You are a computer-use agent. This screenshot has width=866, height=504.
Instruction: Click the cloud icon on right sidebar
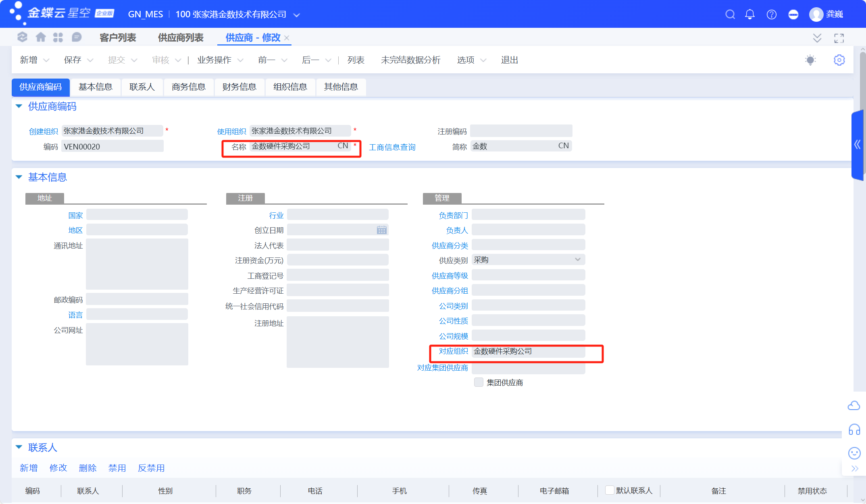[854, 405]
